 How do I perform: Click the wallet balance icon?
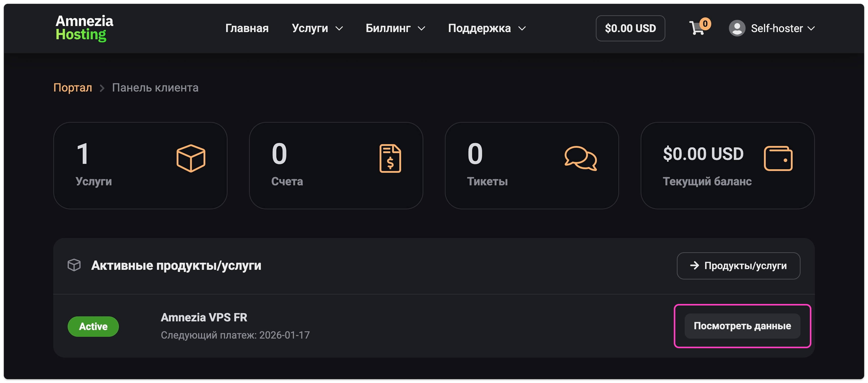[x=778, y=158]
